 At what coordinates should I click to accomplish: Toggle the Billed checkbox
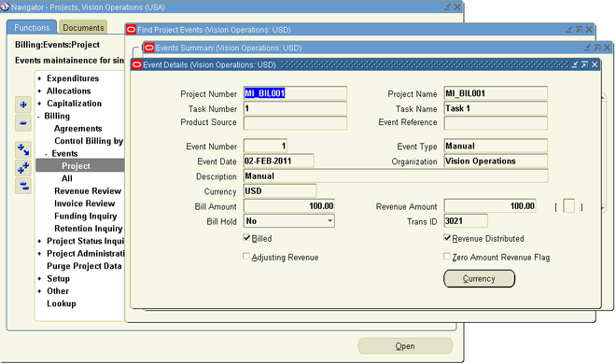pyautogui.click(x=246, y=238)
